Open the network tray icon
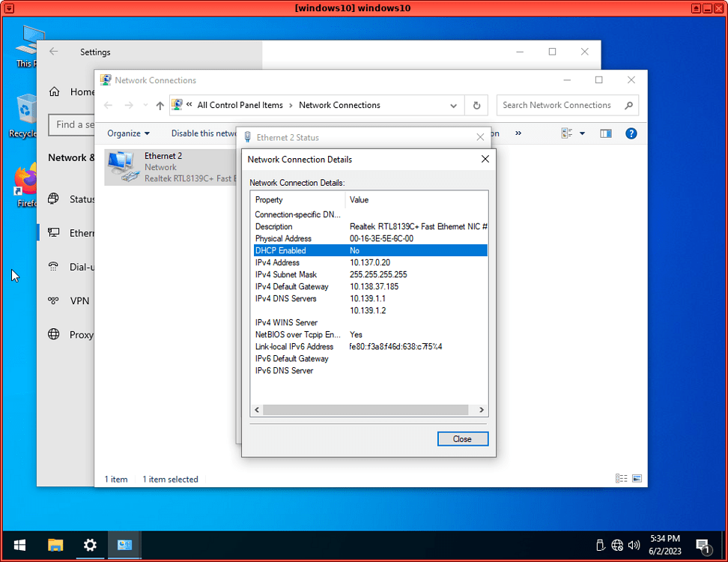Image resolution: width=728 pixels, height=562 pixels. (617, 546)
